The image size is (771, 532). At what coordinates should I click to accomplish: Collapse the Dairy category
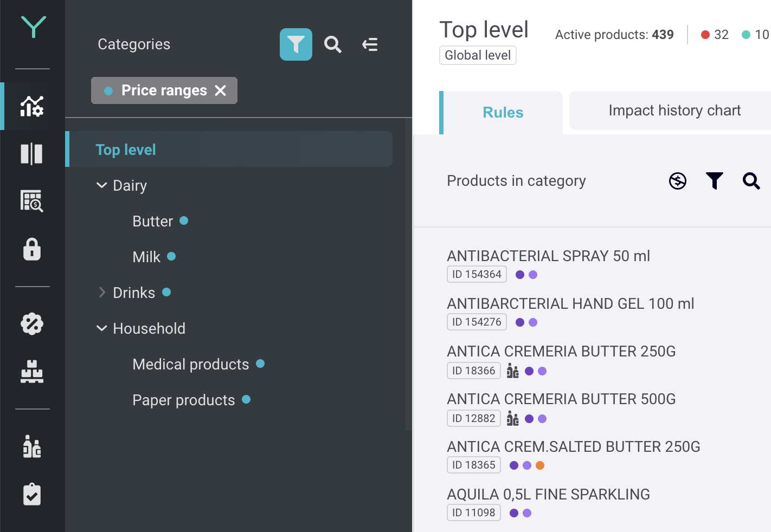101,185
